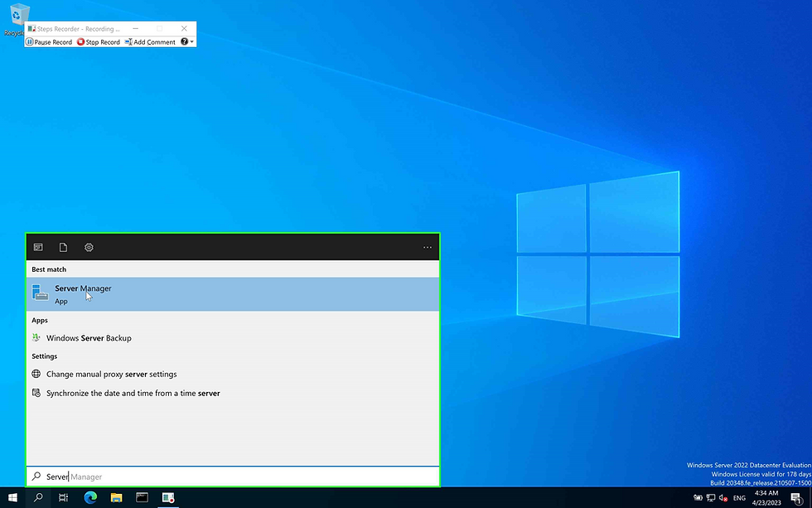The height and width of the screenshot is (508, 812).
Task: Click the muted volume tray icon
Action: pos(723,498)
